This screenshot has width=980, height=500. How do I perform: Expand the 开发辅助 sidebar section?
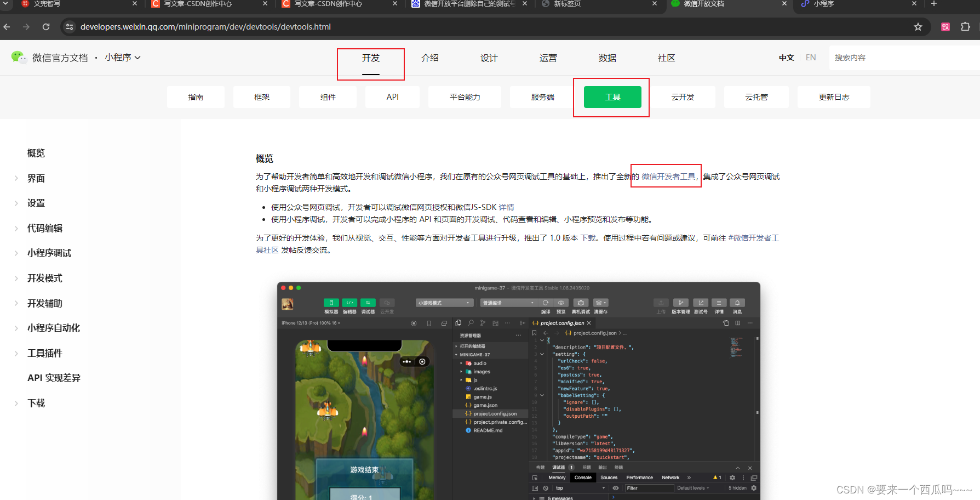click(45, 303)
